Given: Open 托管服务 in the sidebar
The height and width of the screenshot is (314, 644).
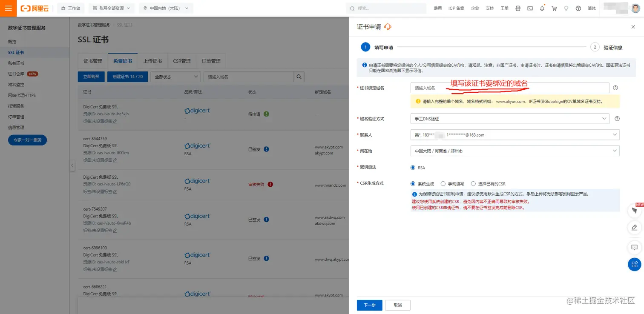Looking at the screenshot, I should point(16,106).
